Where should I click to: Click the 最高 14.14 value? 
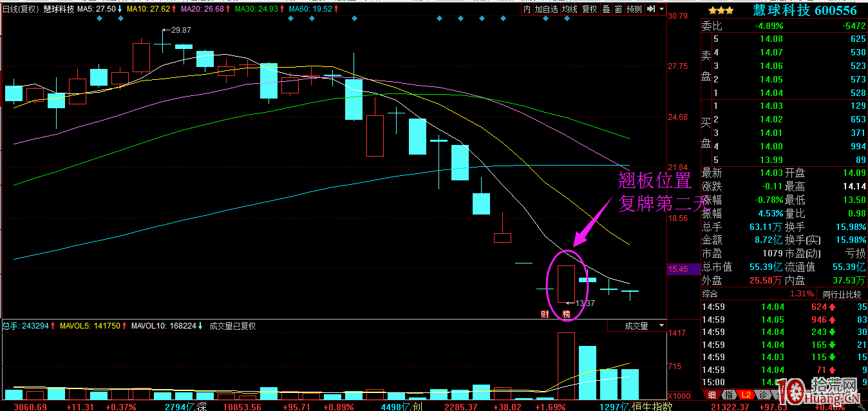point(853,187)
